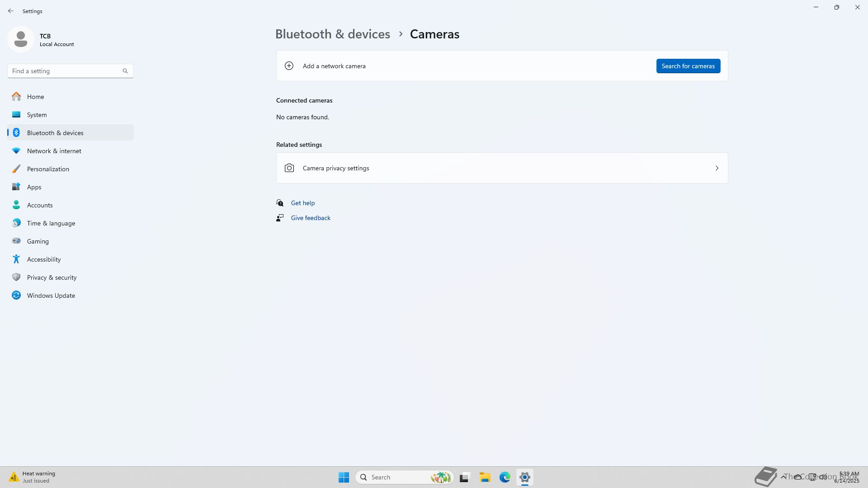Open Accessibility settings from the sidebar

coord(43,259)
